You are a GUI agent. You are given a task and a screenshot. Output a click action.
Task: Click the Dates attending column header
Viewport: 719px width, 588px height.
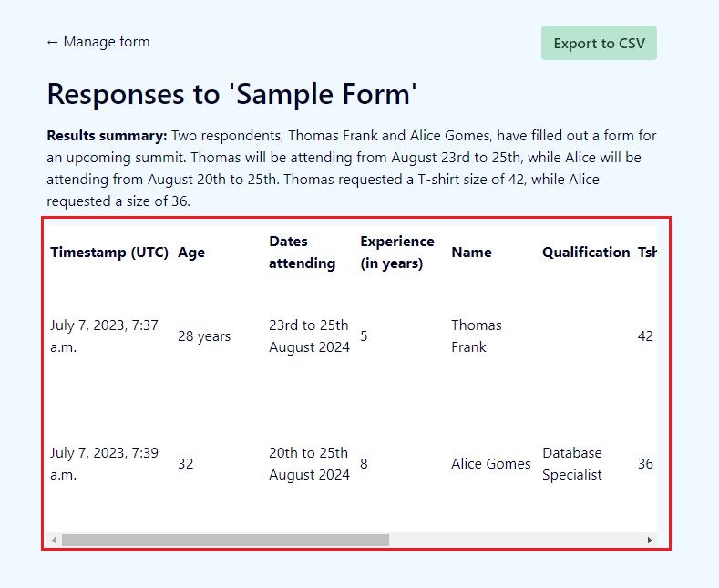coord(302,253)
